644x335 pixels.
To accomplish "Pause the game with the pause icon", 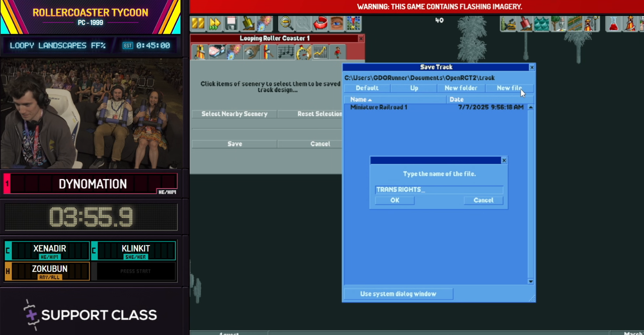I will 198,23.
